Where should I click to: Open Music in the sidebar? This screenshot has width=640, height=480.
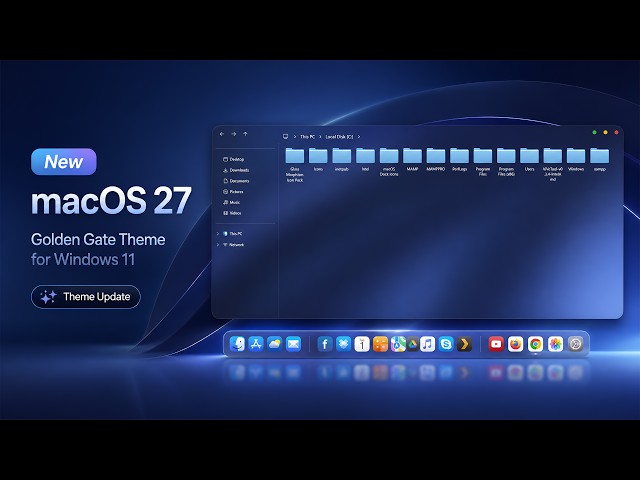231,202
